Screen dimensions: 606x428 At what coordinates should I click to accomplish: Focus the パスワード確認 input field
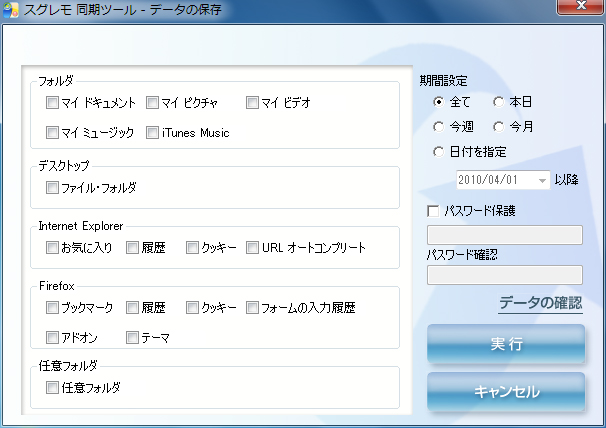pos(505,275)
